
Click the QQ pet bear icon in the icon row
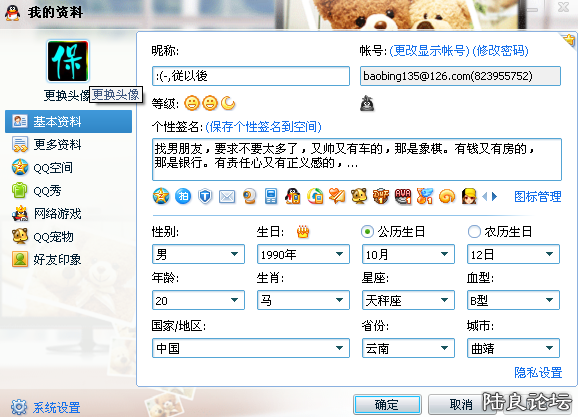tap(359, 197)
